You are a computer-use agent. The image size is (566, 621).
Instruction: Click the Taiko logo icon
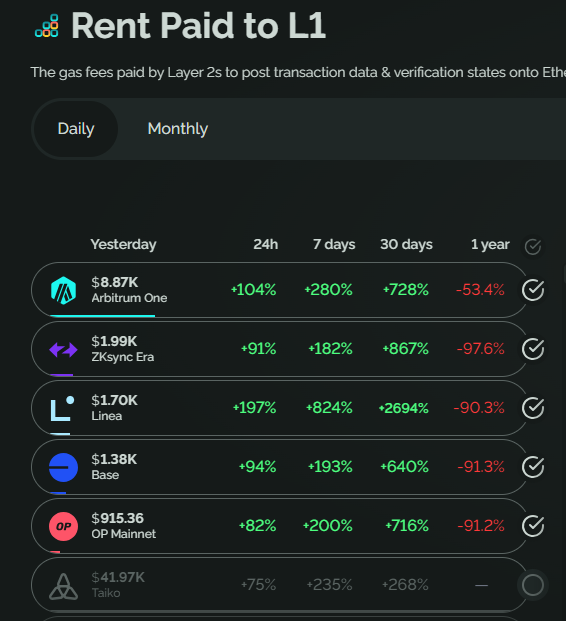click(x=63, y=586)
